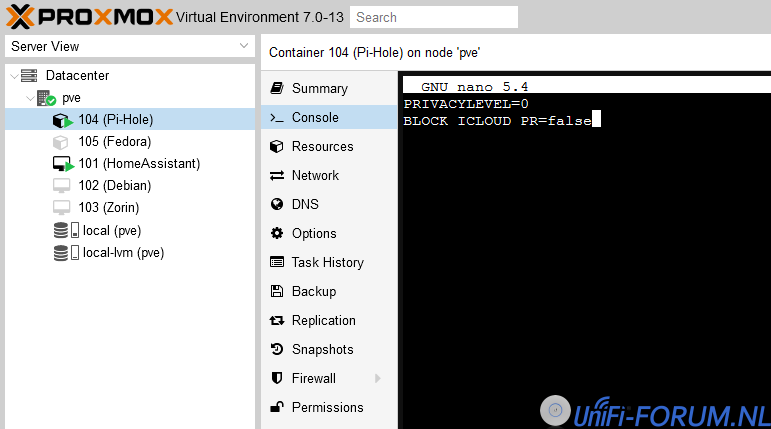
Task: Click the Proxmox logo
Action: point(87,16)
